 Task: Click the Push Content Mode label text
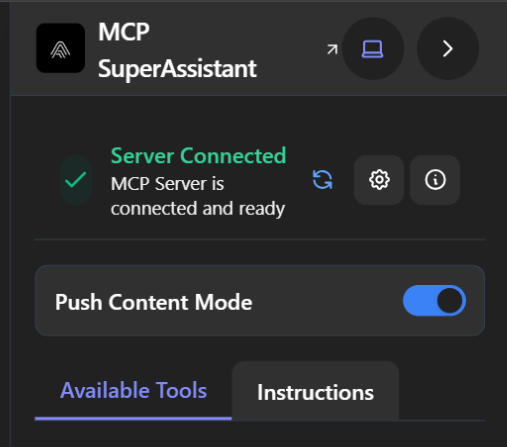(x=154, y=302)
